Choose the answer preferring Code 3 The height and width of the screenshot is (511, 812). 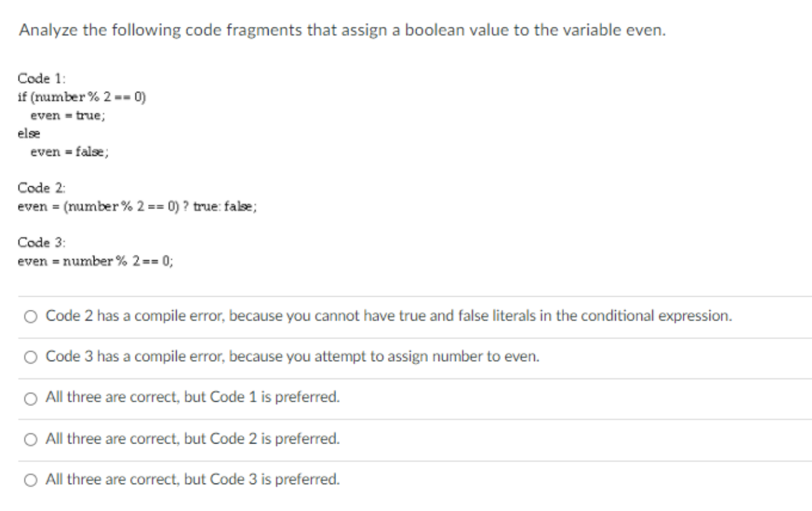point(192,480)
